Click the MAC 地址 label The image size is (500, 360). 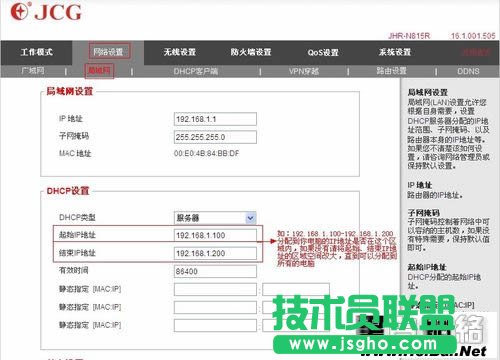pos(75,154)
